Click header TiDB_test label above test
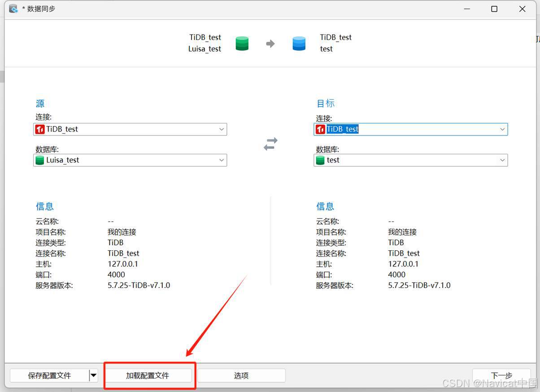Screen dimensions: 540x392 [336, 37]
